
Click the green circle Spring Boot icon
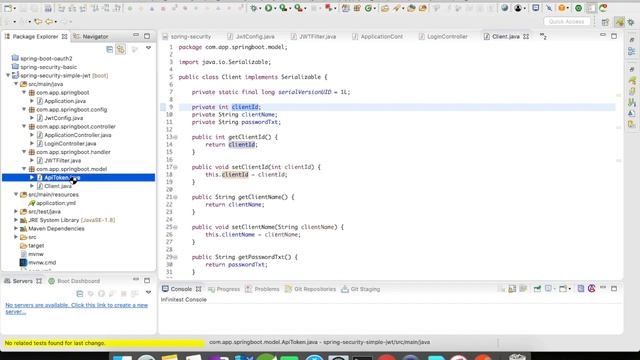(x=578, y=8)
